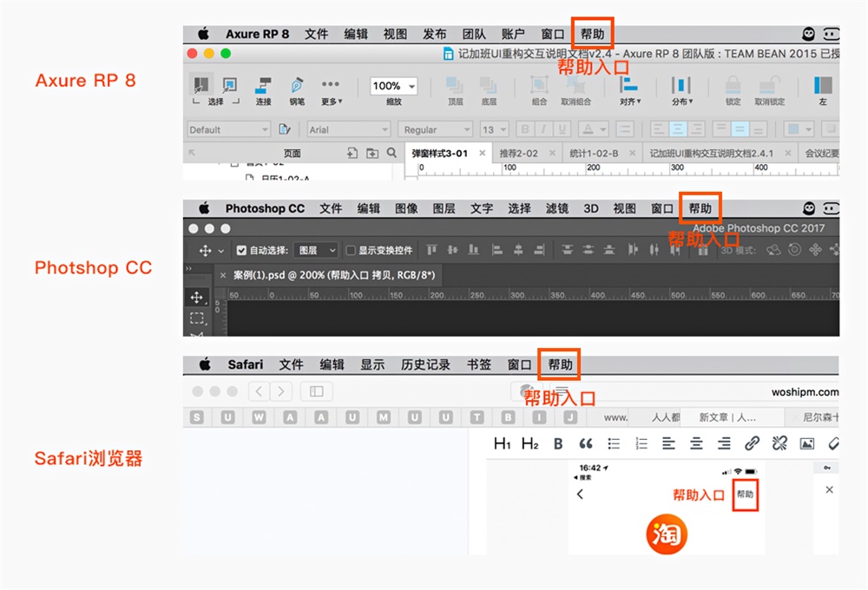This screenshot has height=590, width=868.
Task: Toggle Axure left text alignment
Action: (658, 129)
